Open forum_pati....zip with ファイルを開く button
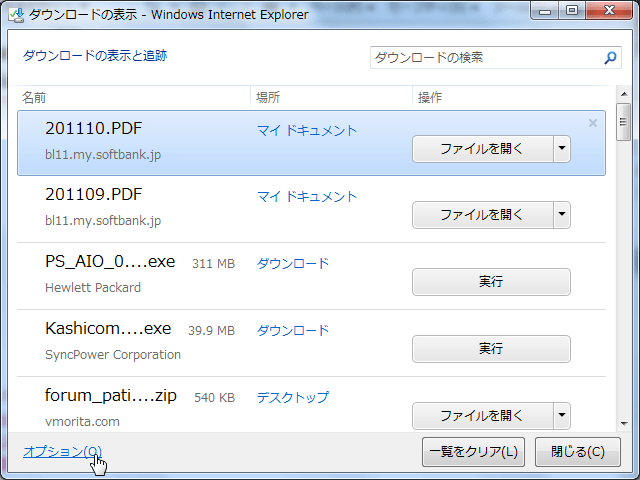Viewport: 640px width, 480px height. pyautogui.click(x=482, y=416)
